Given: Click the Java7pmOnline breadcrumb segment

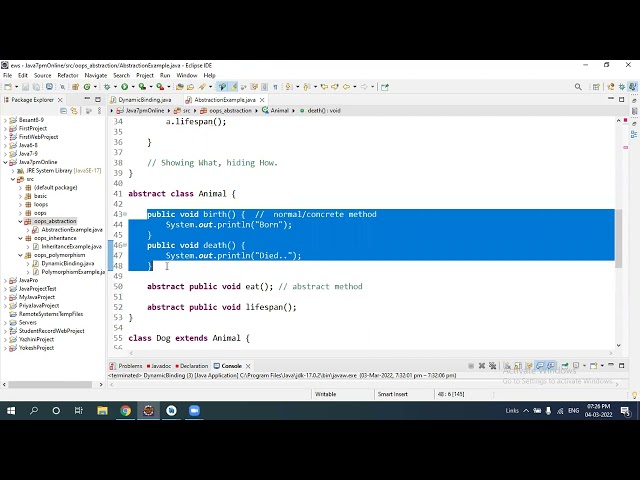Looking at the screenshot, I should [x=140, y=111].
